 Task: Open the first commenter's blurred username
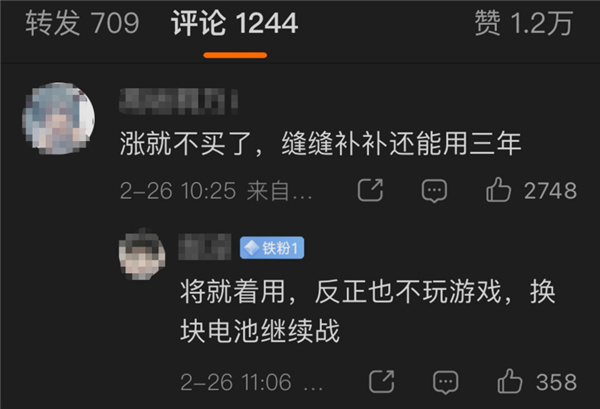coord(179,101)
